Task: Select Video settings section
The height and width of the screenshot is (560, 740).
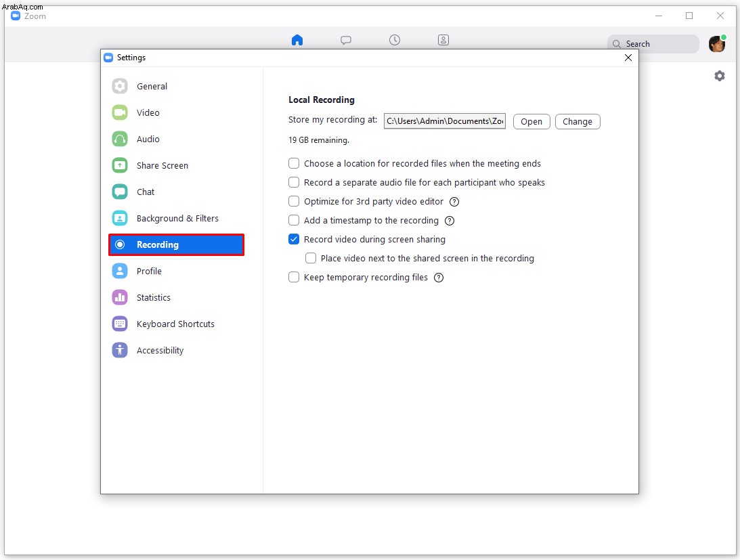Action: click(177, 112)
